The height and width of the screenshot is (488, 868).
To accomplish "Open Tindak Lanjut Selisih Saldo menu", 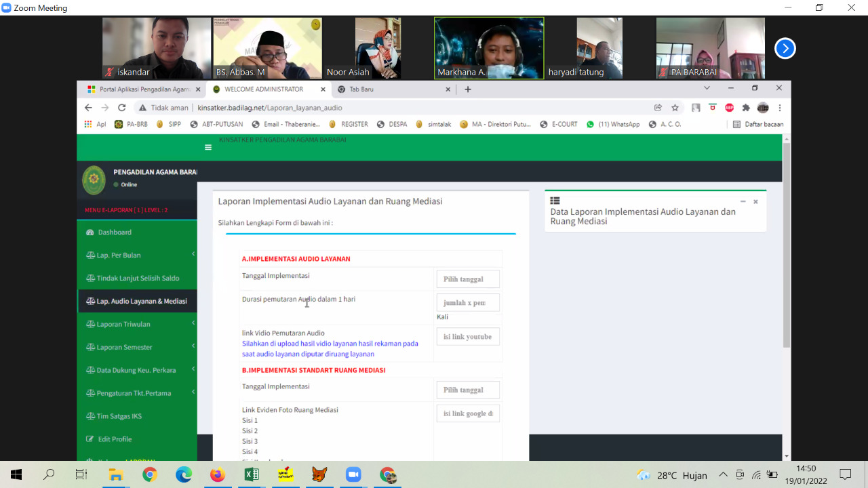I will (x=138, y=279).
